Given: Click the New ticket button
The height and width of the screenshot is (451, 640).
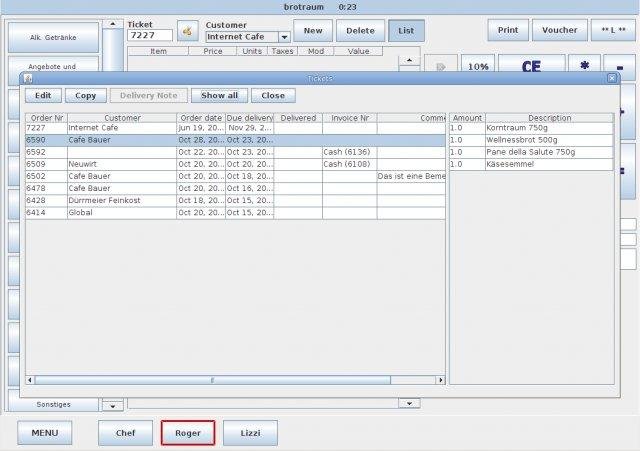Looking at the screenshot, I should pyautogui.click(x=313, y=31).
